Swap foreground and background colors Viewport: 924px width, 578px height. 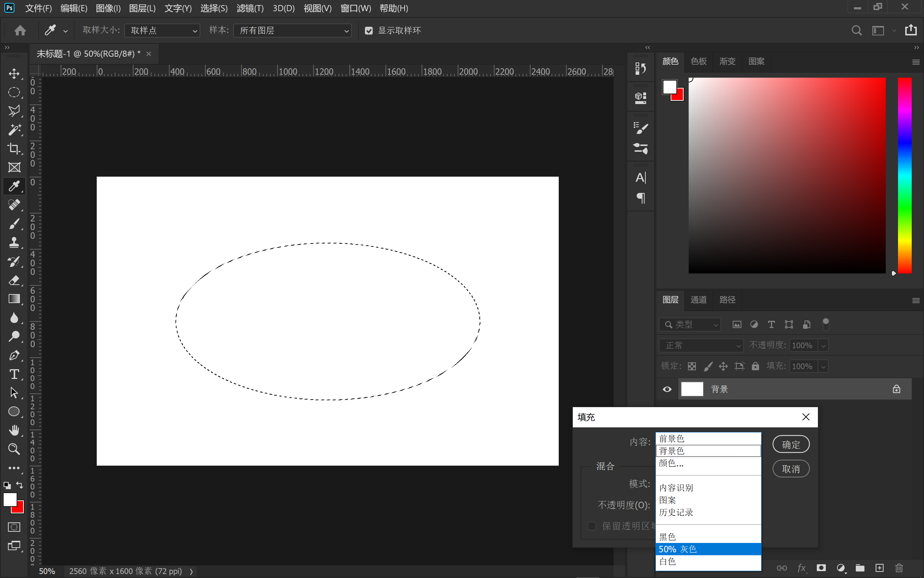pos(19,486)
